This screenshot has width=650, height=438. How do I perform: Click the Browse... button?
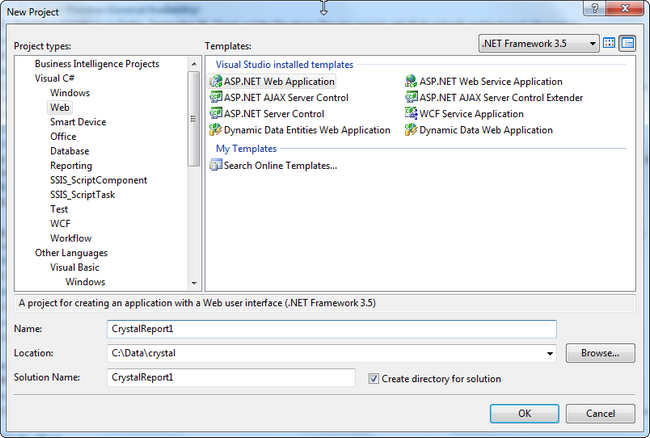pos(600,353)
